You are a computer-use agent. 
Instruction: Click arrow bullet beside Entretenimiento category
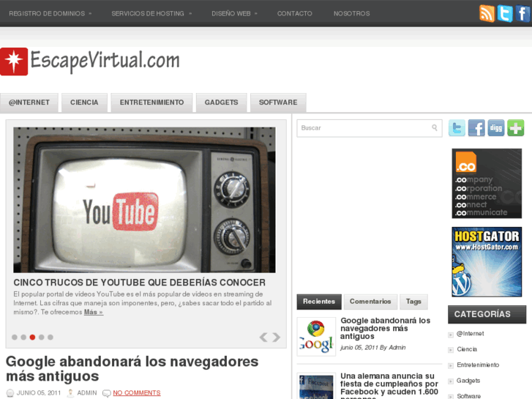coord(451,366)
